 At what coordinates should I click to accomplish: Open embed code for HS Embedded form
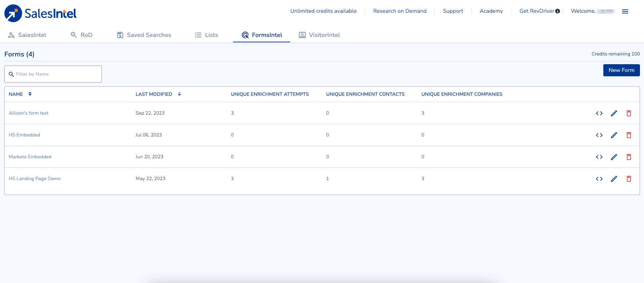599,135
